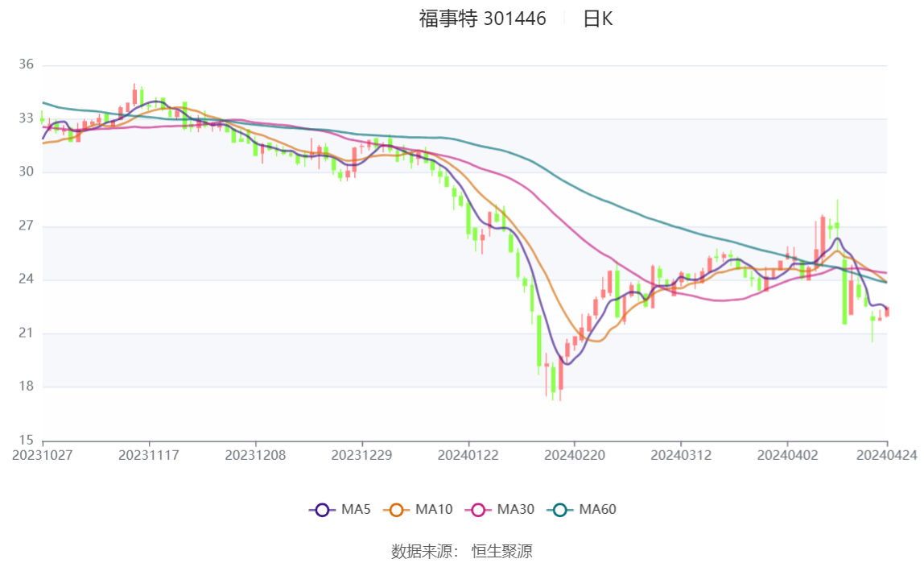The image size is (924, 563).
Task: Hide the MA60 series via its label
Action: pos(598,509)
